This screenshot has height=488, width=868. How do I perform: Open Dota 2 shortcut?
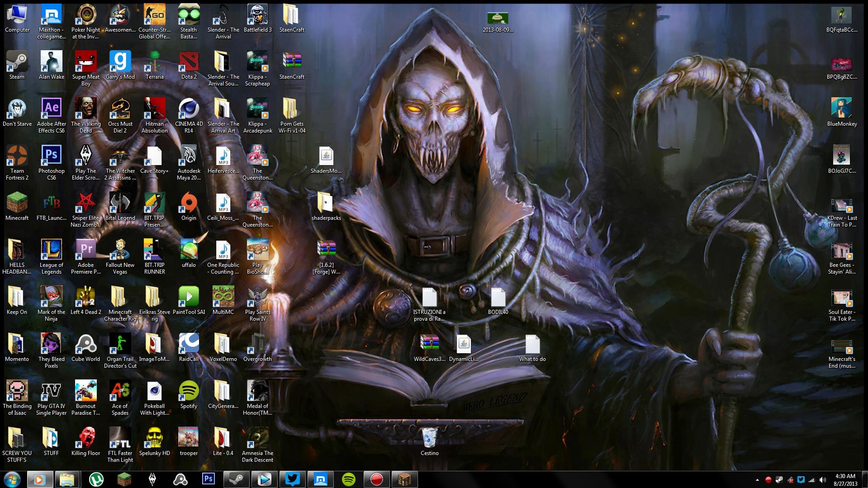(189, 66)
